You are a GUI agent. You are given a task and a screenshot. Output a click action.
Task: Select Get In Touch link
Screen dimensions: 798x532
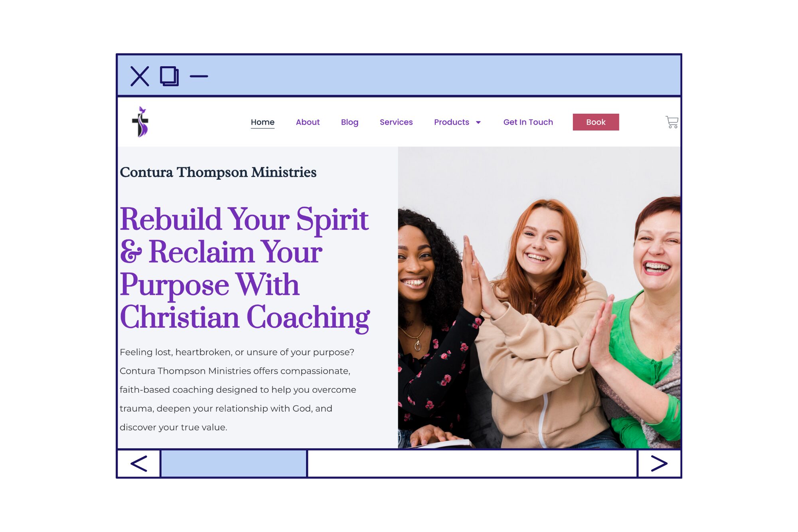(528, 122)
